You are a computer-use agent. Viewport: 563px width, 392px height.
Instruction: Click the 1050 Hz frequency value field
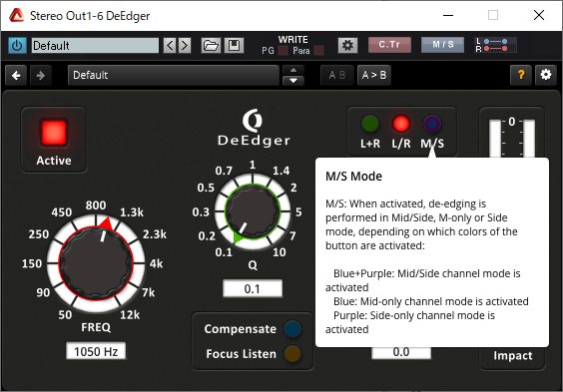pos(96,351)
